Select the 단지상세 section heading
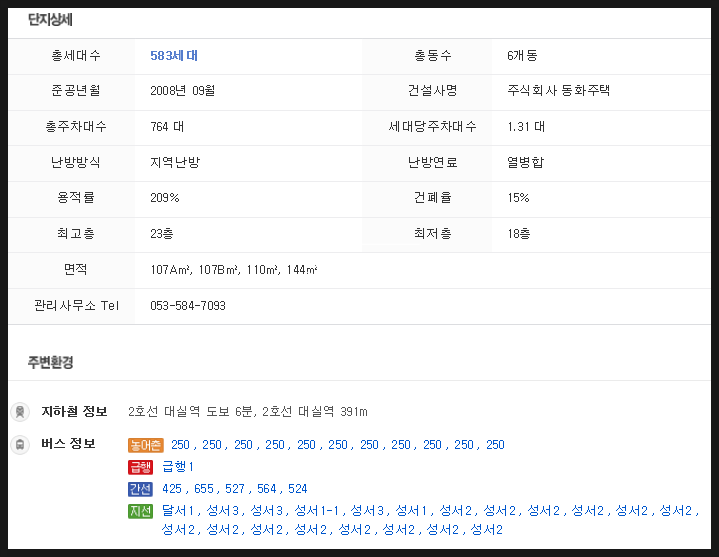Screen dimensions: 719x557 (50, 20)
